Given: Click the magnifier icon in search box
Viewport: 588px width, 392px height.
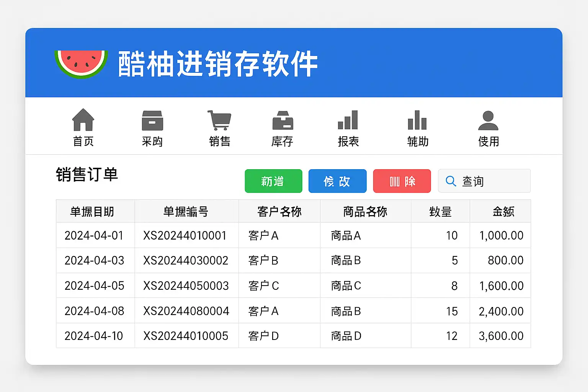Looking at the screenshot, I should pyautogui.click(x=451, y=181).
